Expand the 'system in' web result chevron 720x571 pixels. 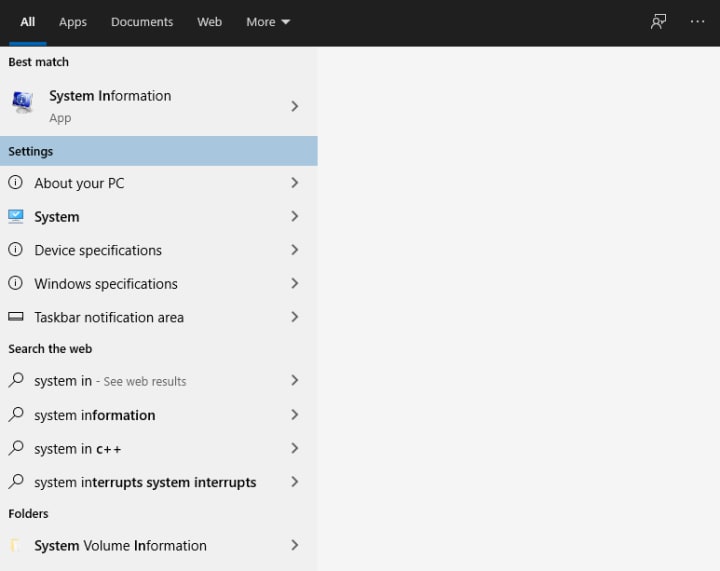(x=294, y=380)
